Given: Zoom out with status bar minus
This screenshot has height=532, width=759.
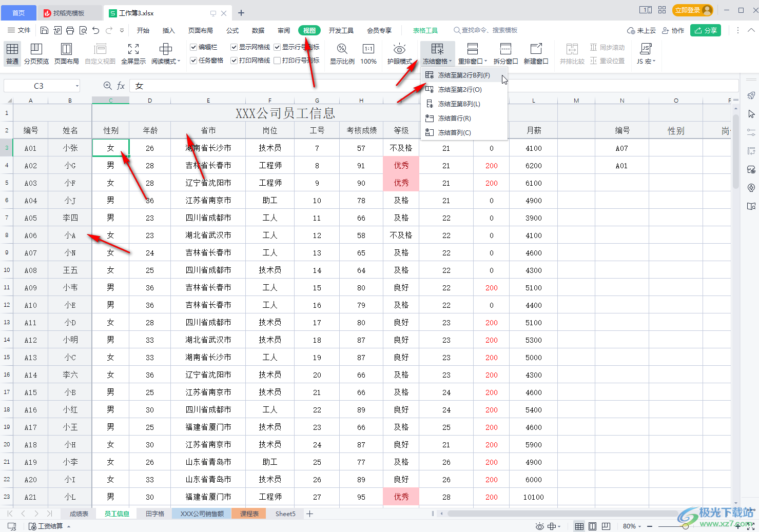Looking at the screenshot, I should (650, 526).
